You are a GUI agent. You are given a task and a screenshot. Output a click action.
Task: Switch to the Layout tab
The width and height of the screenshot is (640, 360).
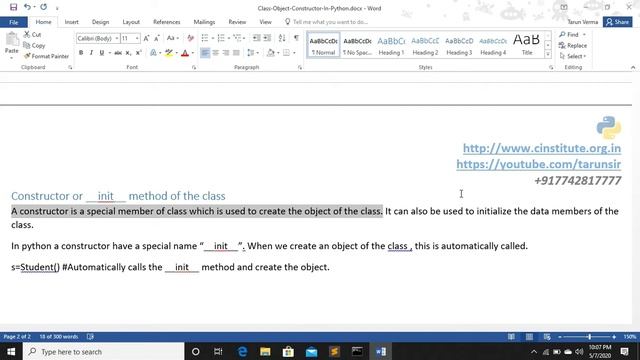point(131,22)
